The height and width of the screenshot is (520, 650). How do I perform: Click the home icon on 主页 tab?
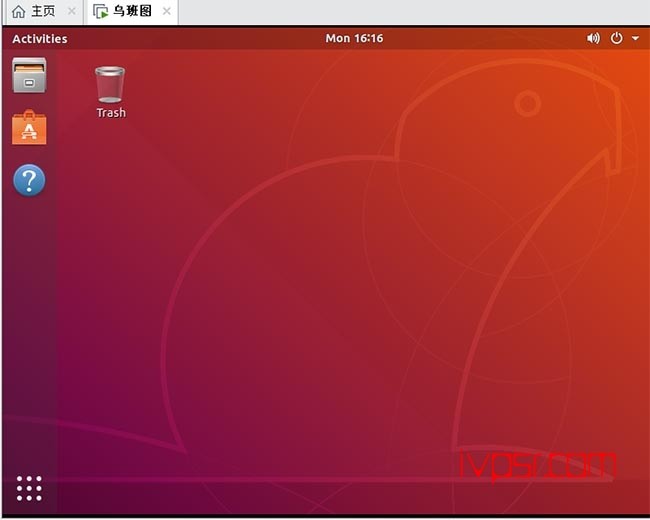click(x=19, y=12)
